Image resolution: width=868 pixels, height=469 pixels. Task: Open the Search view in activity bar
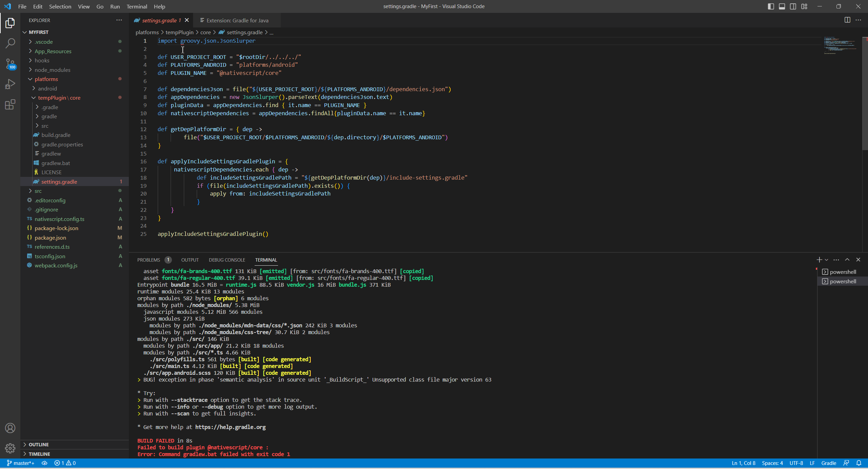pyautogui.click(x=10, y=43)
